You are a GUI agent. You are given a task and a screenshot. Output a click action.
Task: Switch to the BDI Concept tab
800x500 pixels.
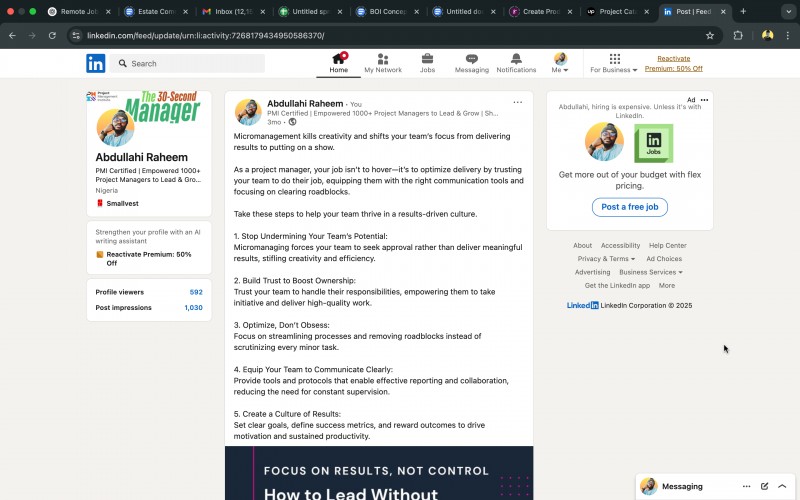point(387,11)
